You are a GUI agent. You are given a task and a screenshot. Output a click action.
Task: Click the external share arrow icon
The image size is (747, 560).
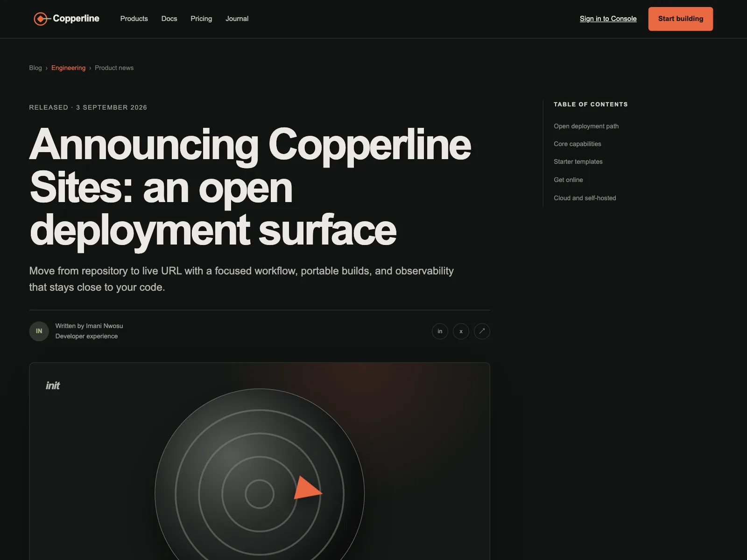click(482, 331)
